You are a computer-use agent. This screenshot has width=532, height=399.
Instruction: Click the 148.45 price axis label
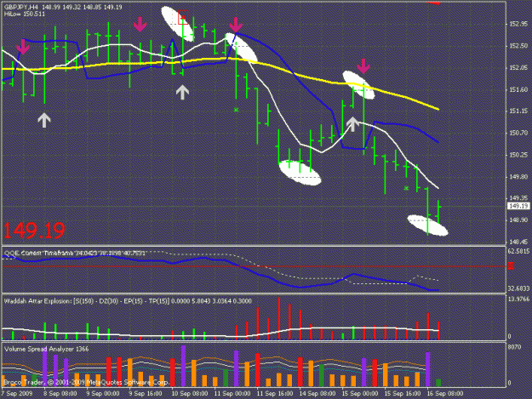pyautogui.click(x=518, y=242)
